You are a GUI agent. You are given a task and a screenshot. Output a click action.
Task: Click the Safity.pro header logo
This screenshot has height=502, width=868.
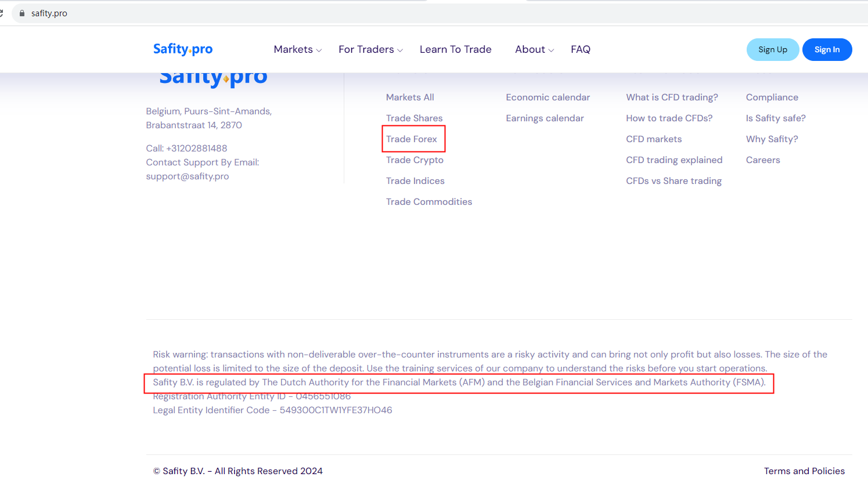tap(183, 49)
